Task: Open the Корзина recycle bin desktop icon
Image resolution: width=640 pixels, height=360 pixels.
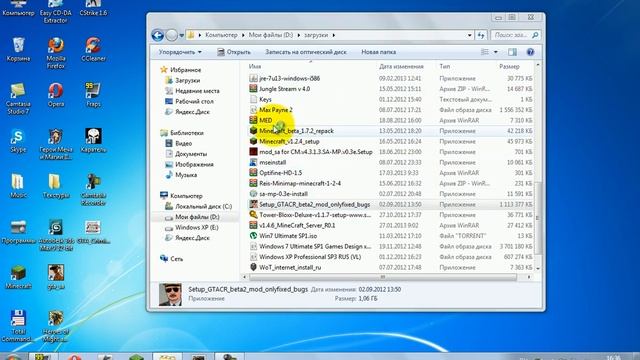Action: 18,49
